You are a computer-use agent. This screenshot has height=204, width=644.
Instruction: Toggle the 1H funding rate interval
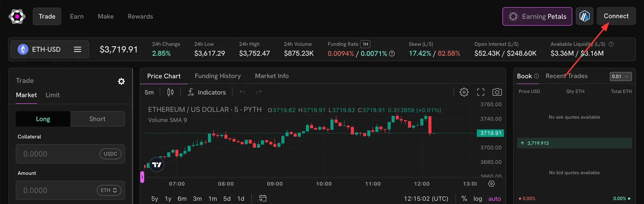click(365, 44)
